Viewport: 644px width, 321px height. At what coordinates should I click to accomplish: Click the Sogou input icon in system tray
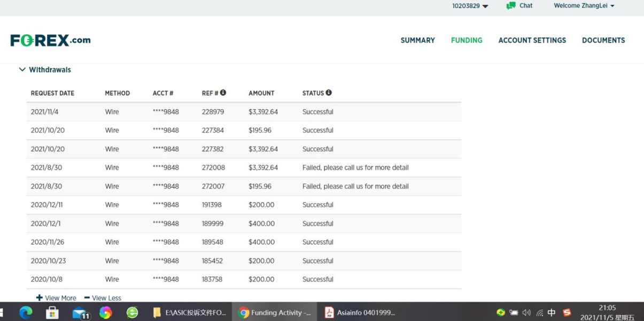point(567,312)
